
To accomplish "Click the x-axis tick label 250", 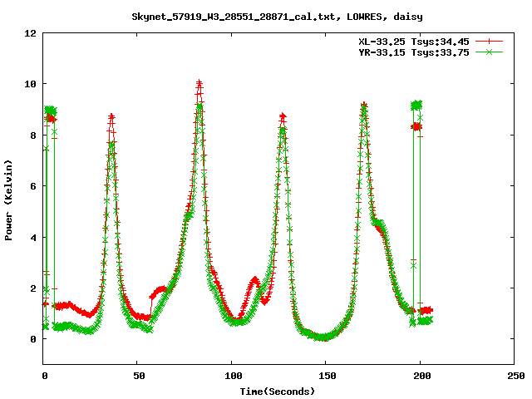I will coord(516,376).
